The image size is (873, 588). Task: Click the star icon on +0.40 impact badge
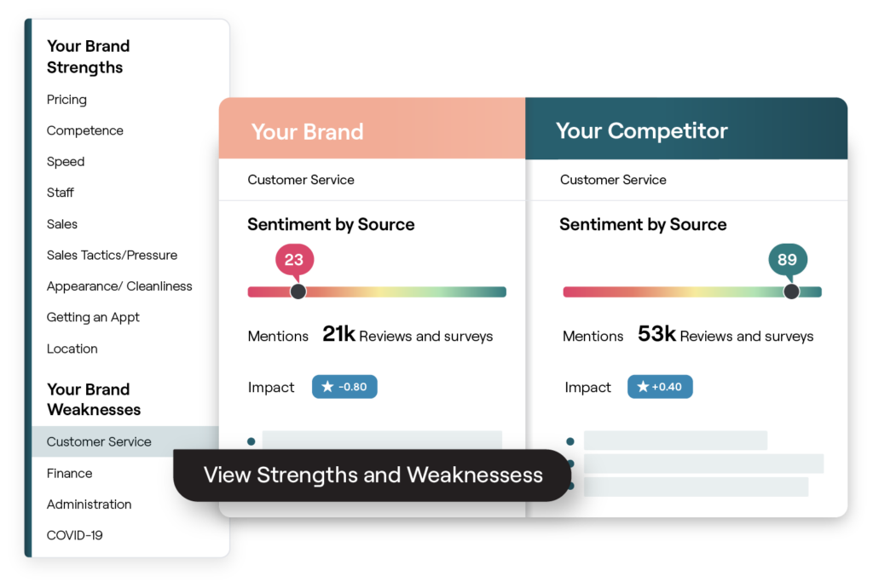tap(644, 386)
